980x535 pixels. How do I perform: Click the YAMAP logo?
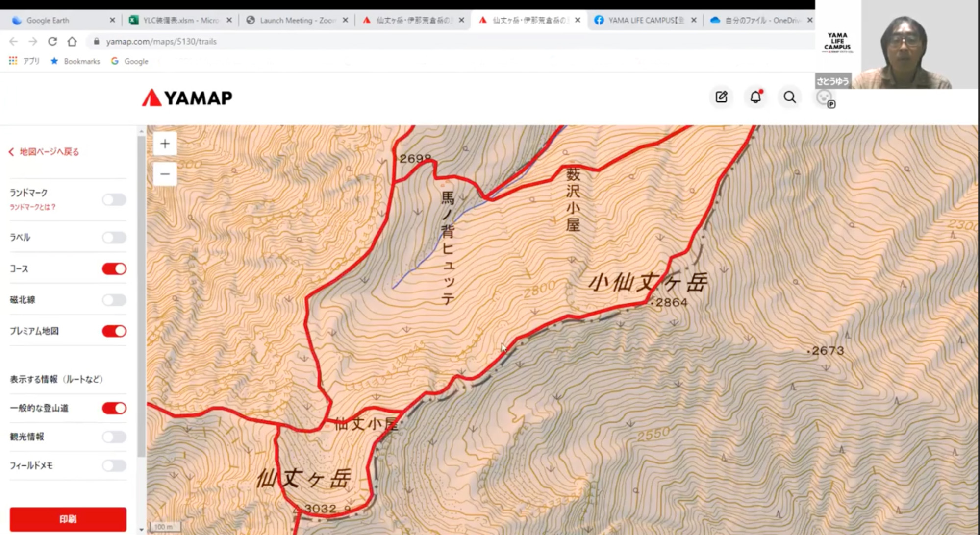coord(187,97)
